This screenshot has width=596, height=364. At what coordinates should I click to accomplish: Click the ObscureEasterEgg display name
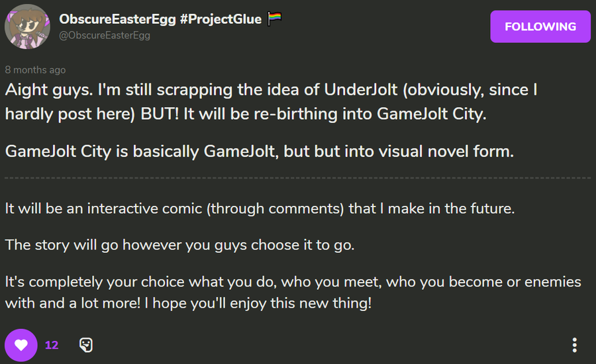[x=117, y=19]
